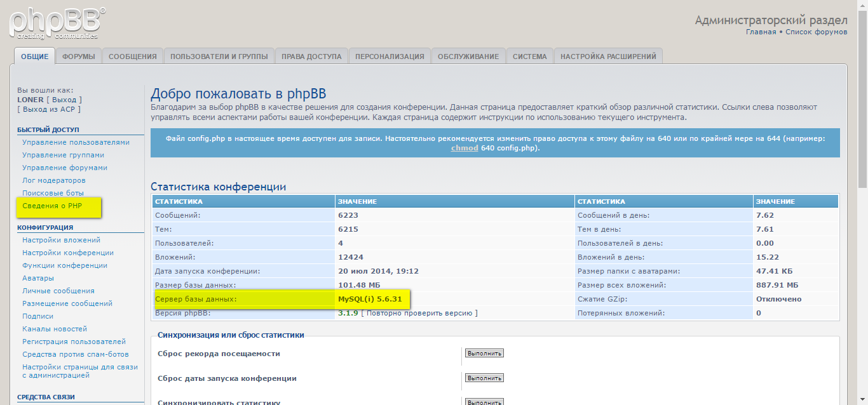Click the attachments size 887.91 МБ
868x405 pixels.
777,285
